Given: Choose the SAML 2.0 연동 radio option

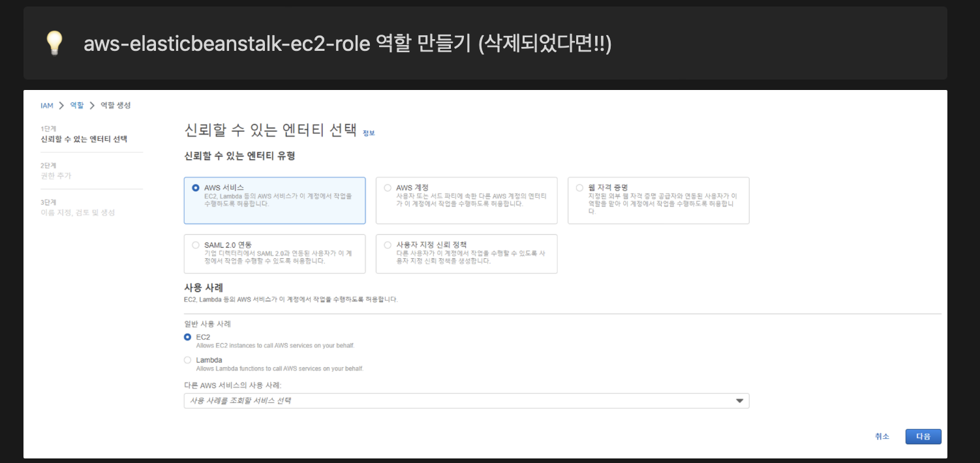Looking at the screenshot, I should (x=195, y=245).
